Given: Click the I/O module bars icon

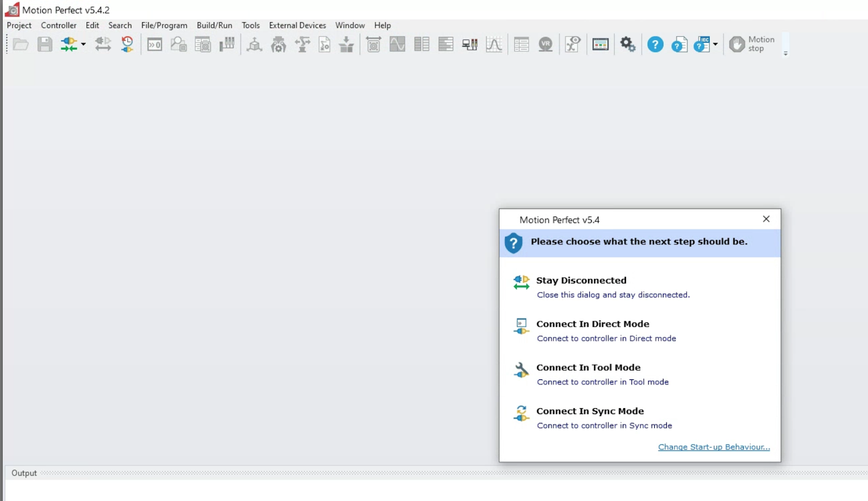Looking at the screenshot, I should pos(227,45).
